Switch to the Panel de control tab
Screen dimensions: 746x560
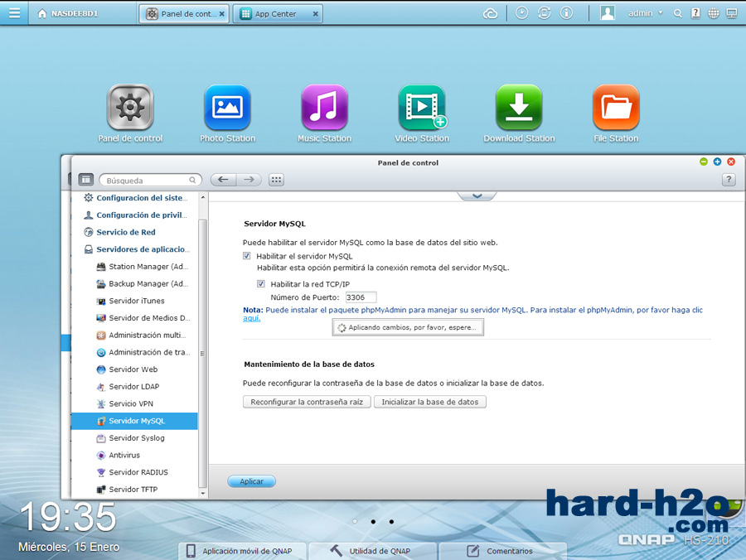(x=184, y=14)
